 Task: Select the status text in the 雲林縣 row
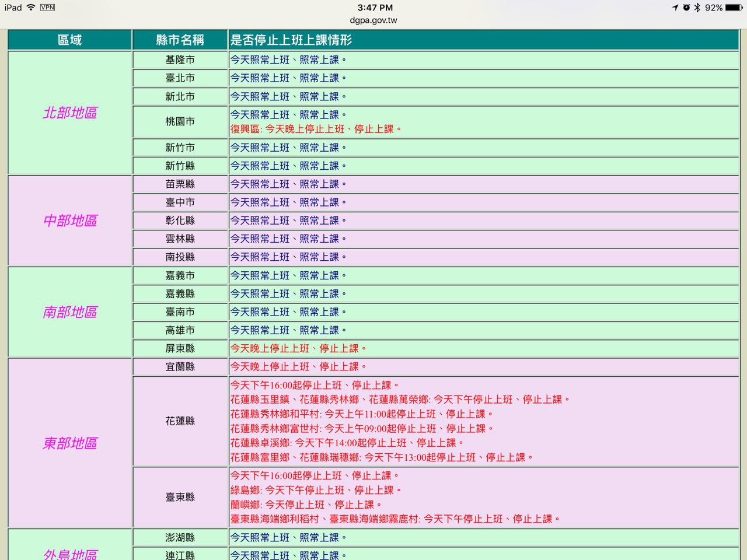tap(289, 239)
